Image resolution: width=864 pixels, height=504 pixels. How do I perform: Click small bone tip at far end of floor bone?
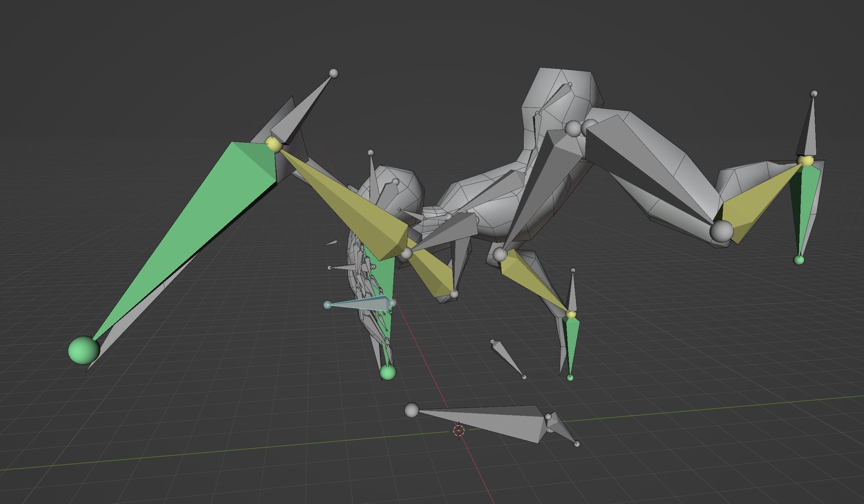pyautogui.click(x=577, y=444)
